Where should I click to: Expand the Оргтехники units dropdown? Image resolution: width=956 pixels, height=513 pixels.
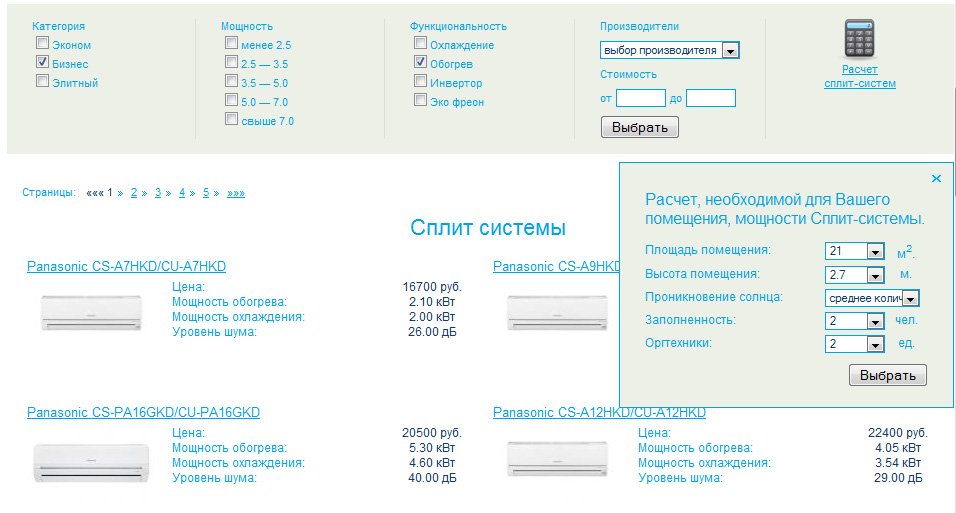(855, 344)
